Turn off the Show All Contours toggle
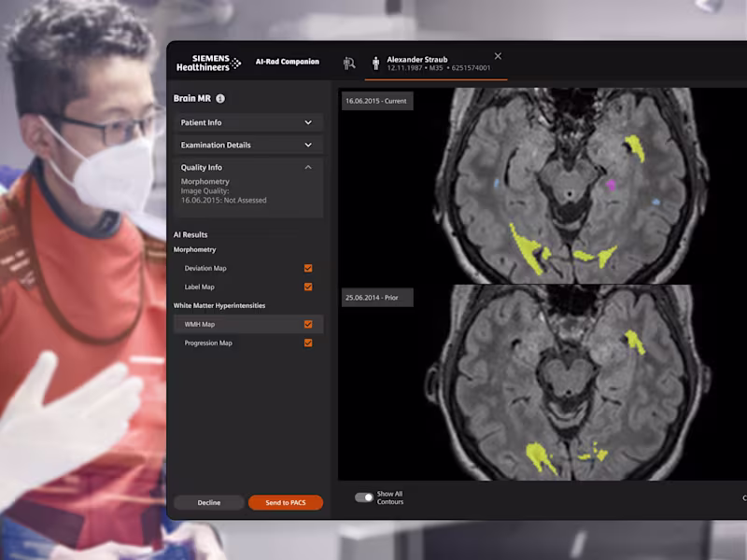 click(x=363, y=499)
